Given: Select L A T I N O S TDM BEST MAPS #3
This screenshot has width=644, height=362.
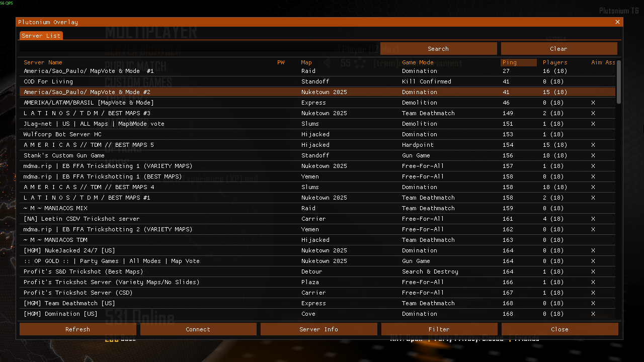Looking at the screenshot, I should tap(317, 113).
